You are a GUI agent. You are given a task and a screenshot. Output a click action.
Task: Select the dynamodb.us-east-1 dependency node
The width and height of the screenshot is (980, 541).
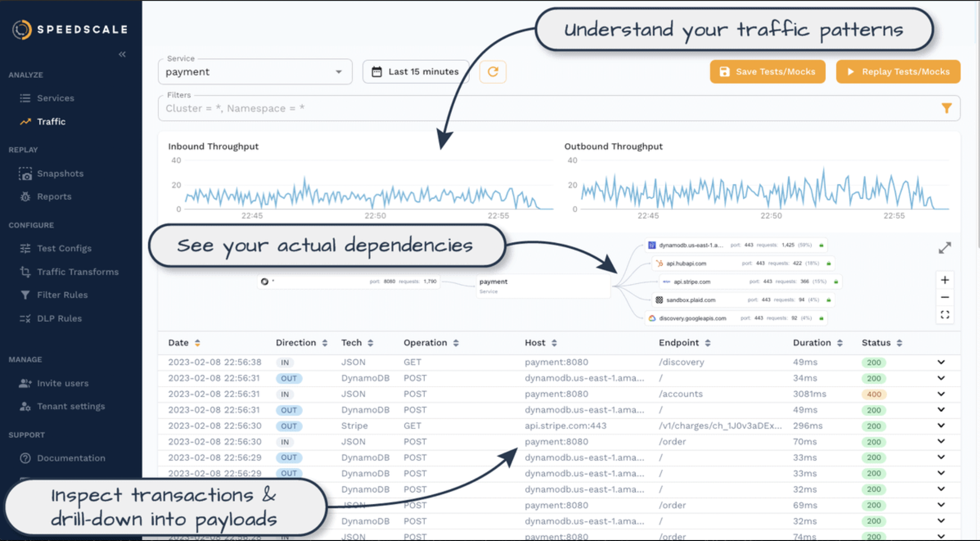pyautogui.click(x=736, y=245)
